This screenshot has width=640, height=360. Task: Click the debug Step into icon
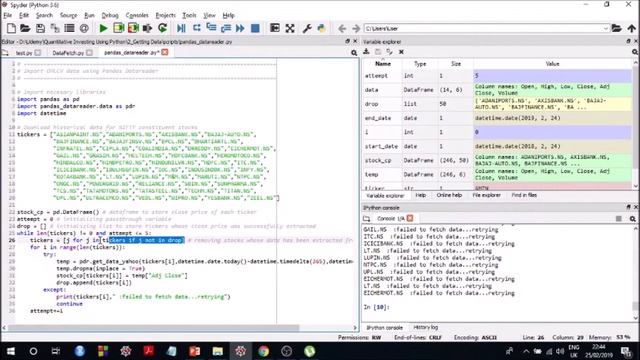click(x=211, y=28)
